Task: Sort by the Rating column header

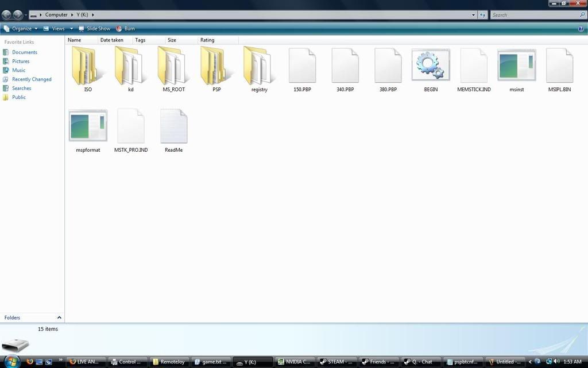Action: pyautogui.click(x=218, y=40)
